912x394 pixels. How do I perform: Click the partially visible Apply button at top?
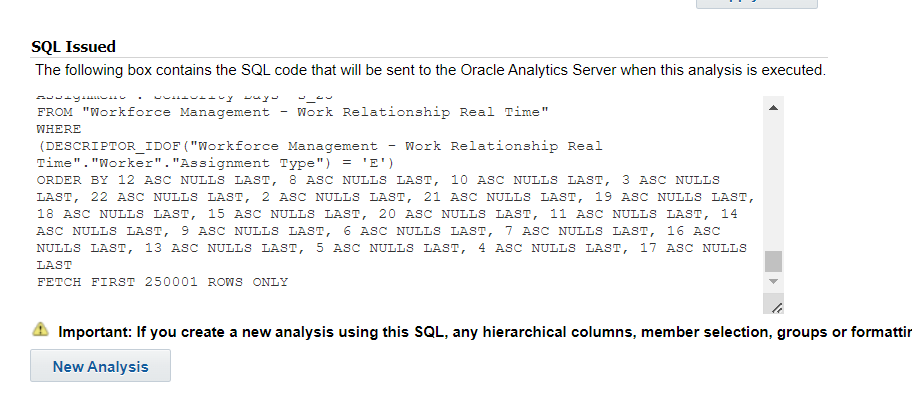757,3
